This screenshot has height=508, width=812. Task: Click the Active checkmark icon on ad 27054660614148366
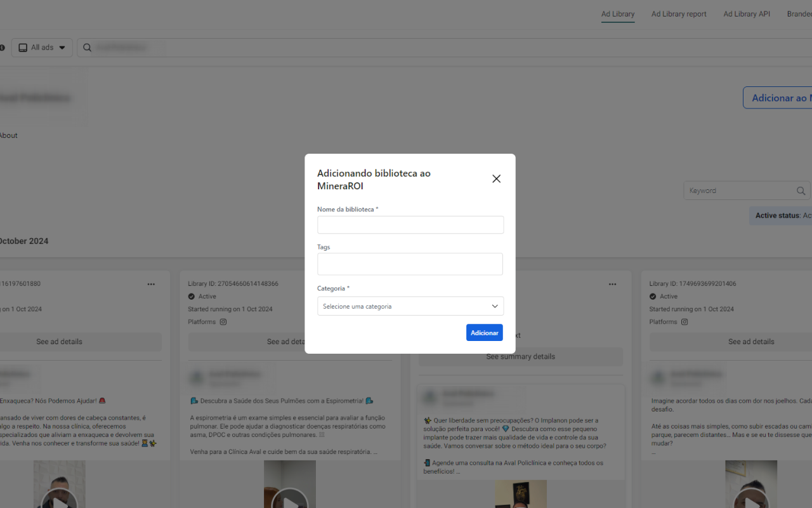192,297
